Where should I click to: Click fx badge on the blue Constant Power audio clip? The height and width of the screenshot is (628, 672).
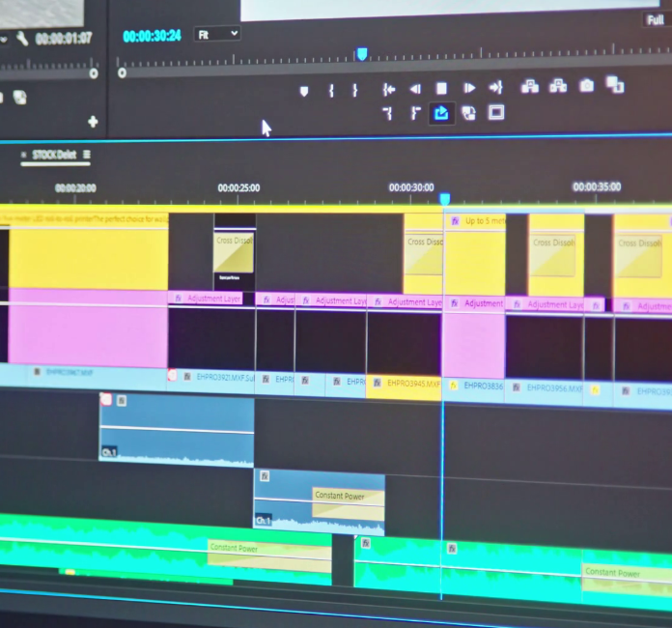(x=265, y=476)
